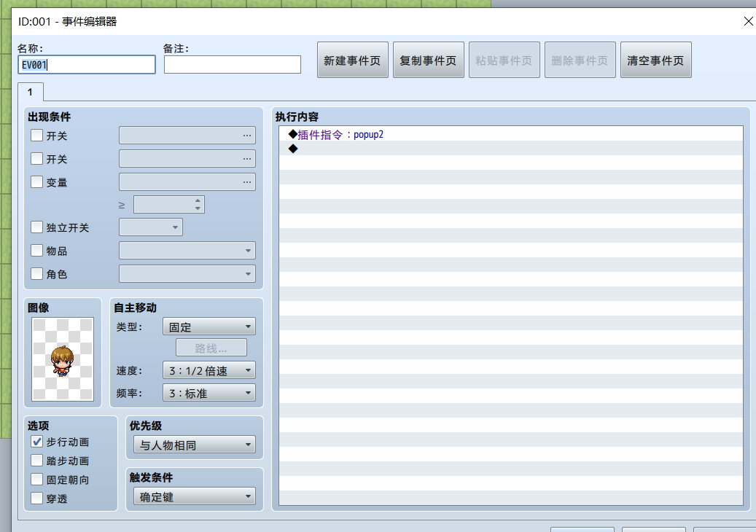Enable the second 开关 condition checkbox
Image resolution: width=756 pixels, height=532 pixels.
pos(36,159)
